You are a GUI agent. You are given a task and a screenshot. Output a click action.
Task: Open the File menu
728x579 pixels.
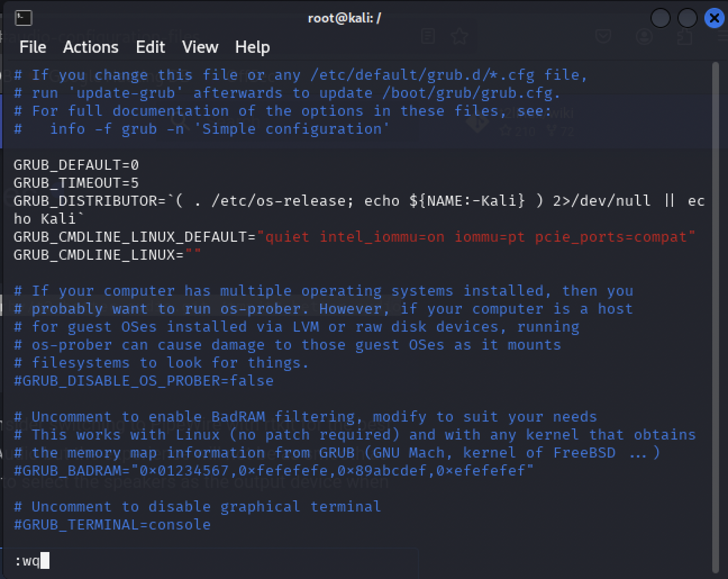coord(33,47)
